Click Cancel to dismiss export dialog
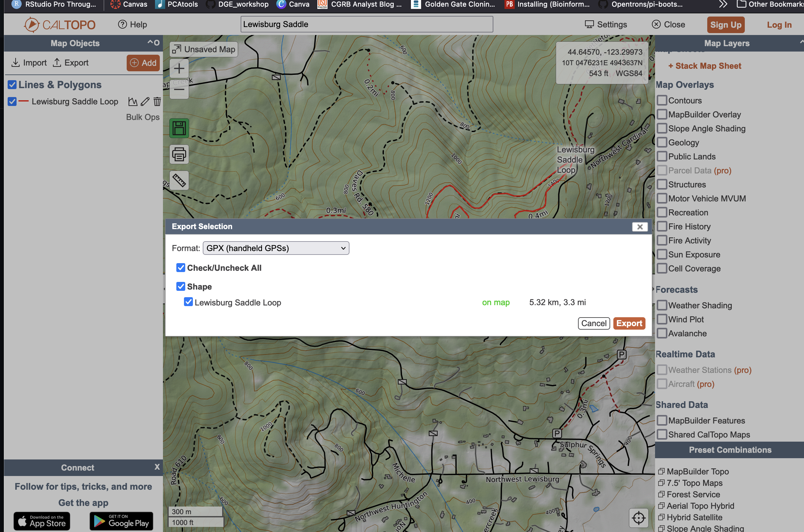Image resolution: width=804 pixels, height=532 pixels. 594,323
